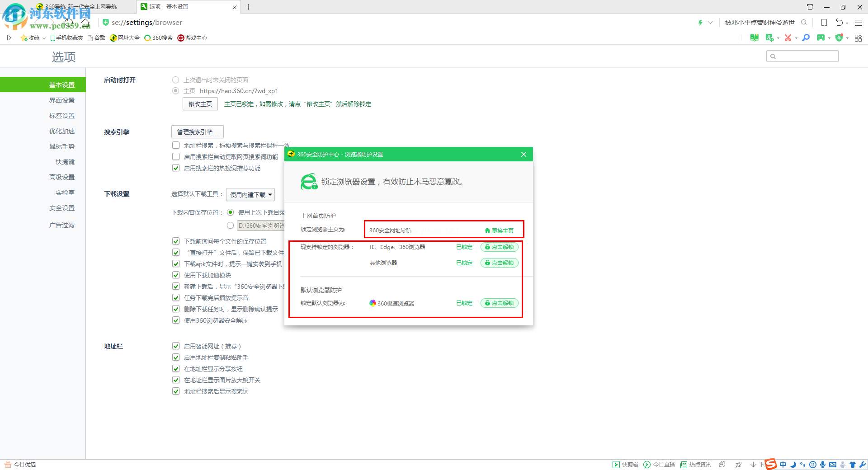Viewport: 868px width, 470px height.
Task: Uncheck 启用智能网址（推荐）
Action: click(x=176, y=346)
